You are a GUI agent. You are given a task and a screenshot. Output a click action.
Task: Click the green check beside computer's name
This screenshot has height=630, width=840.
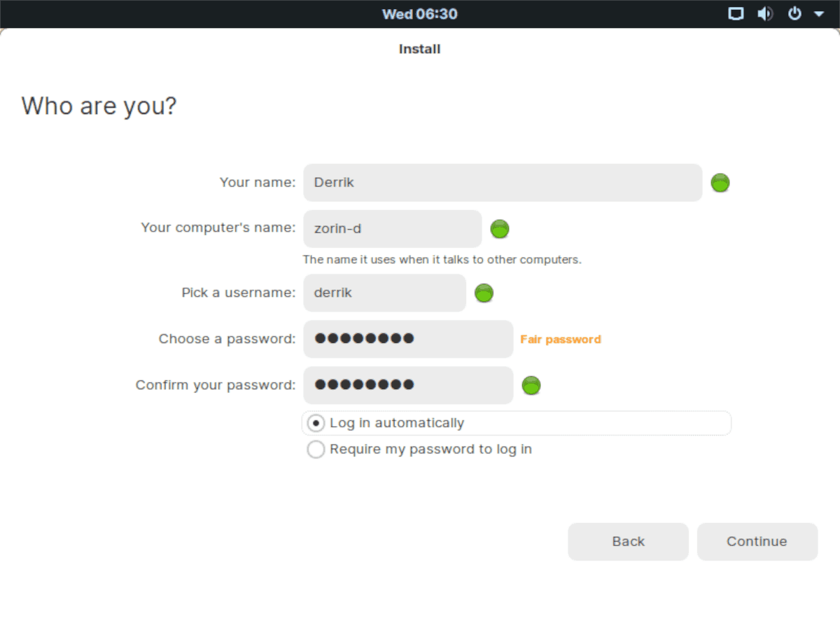500,229
